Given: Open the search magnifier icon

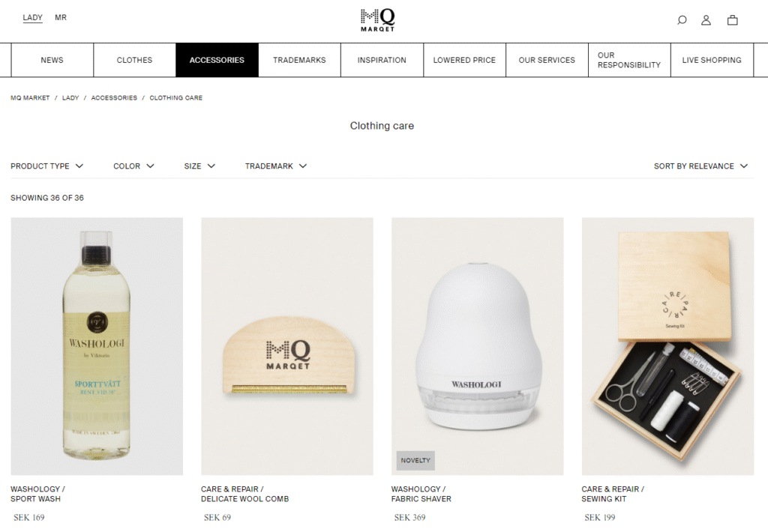Looking at the screenshot, I should [x=681, y=20].
